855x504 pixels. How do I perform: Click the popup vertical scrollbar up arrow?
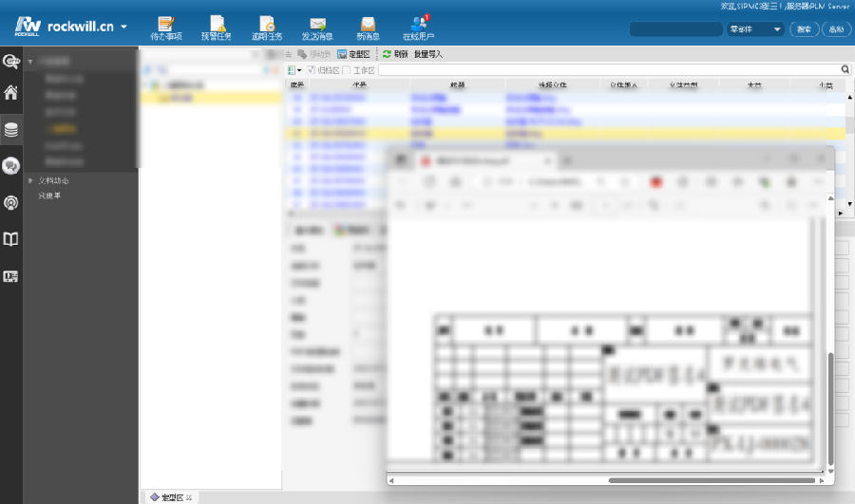pos(830,198)
